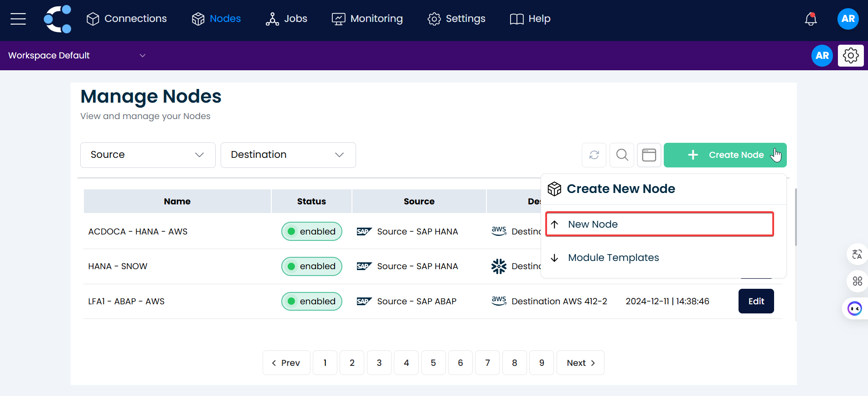The image size is (868, 396).
Task: Expand the Source filter dropdown
Action: coord(148,155)
